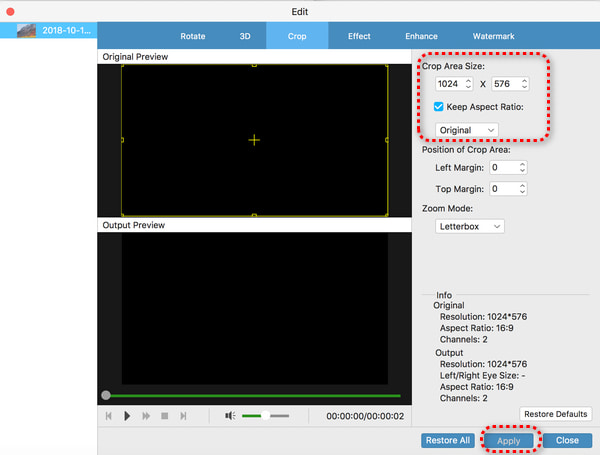Switch to the 3D tab

[x=245, y=36]
